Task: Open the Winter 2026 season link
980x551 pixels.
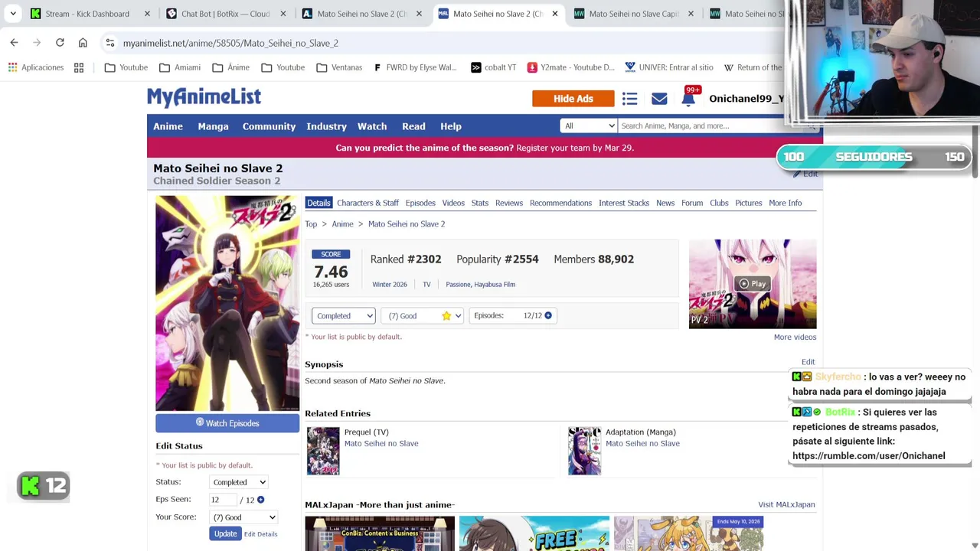Action: pyautogui.click(x=390, y=285)
